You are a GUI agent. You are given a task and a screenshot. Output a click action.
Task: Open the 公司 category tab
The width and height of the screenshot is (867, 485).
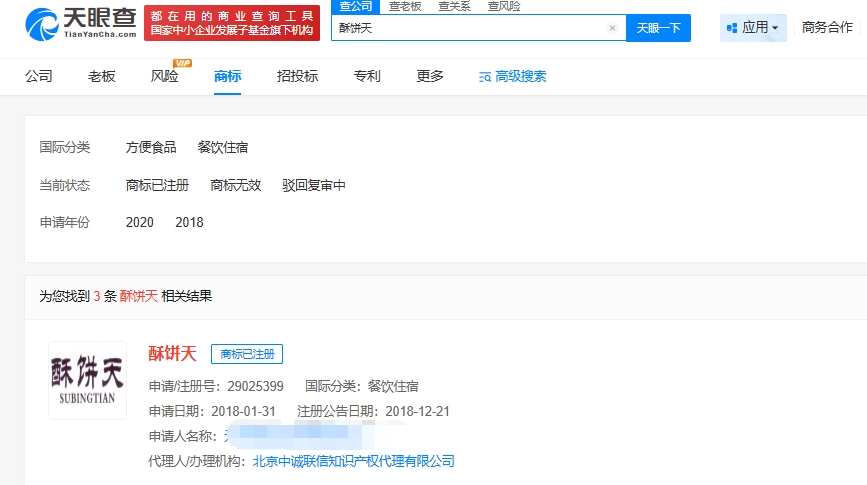(39, 76)
